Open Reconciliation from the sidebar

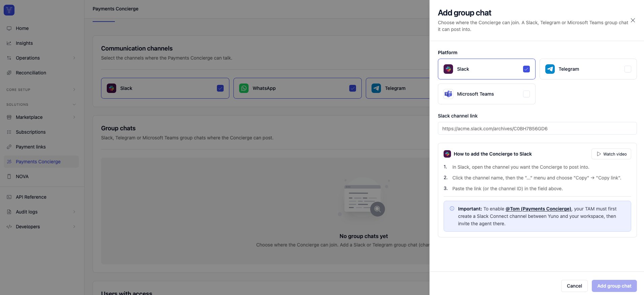(41, 73)
